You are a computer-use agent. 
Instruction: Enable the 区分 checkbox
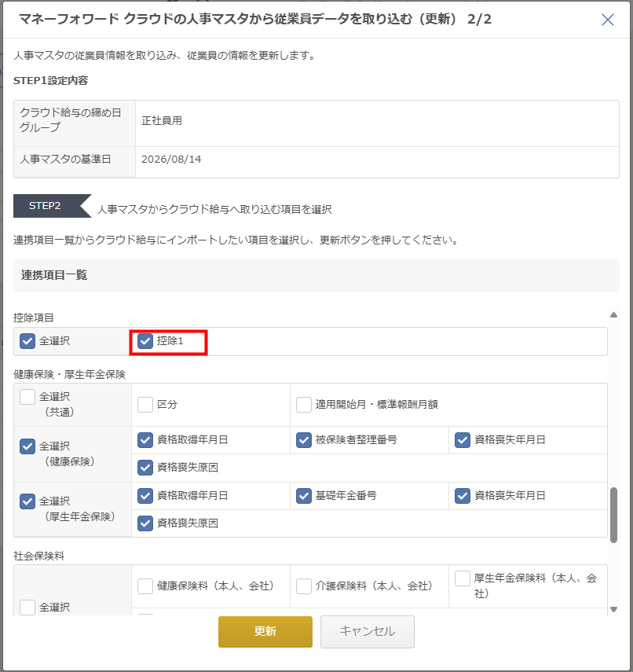pos(145,405)
